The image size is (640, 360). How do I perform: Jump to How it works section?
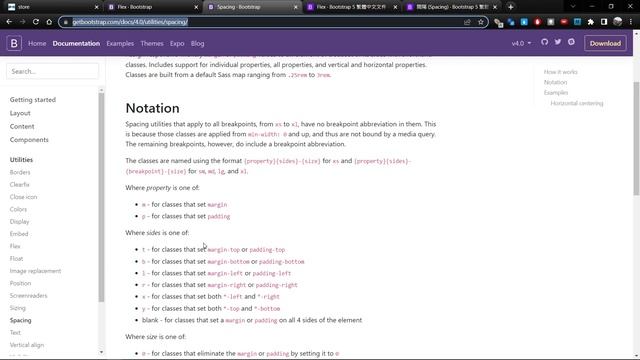tap(560, 72)
